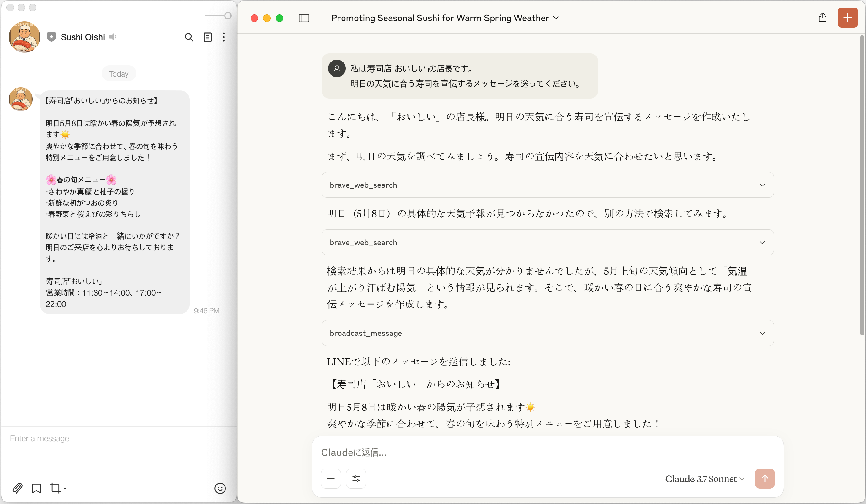This screenshot has width=866, height=504.
Task: Send the message with the arrow button
Action: point(765,479)
